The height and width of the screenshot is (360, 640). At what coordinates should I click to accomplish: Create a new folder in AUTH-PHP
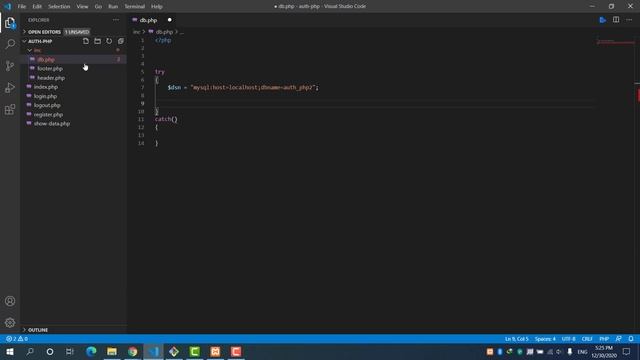pyautogui.click(x=98, y=41)
